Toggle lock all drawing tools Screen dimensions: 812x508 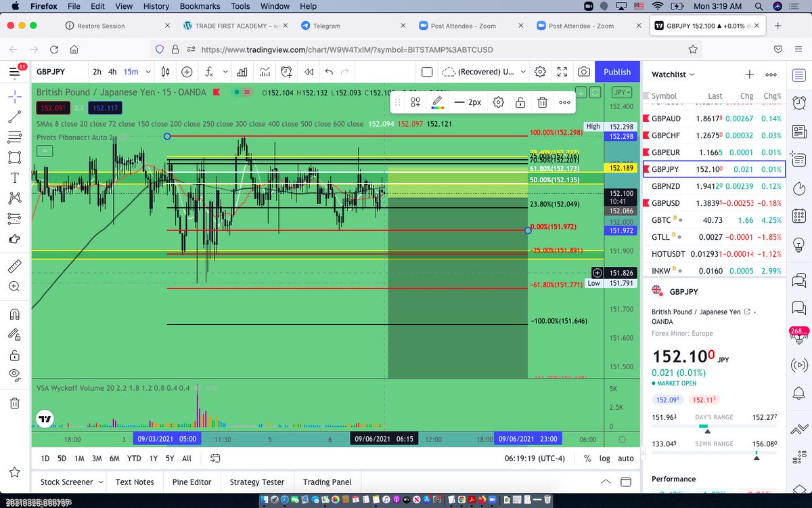[x=14, y=355]
